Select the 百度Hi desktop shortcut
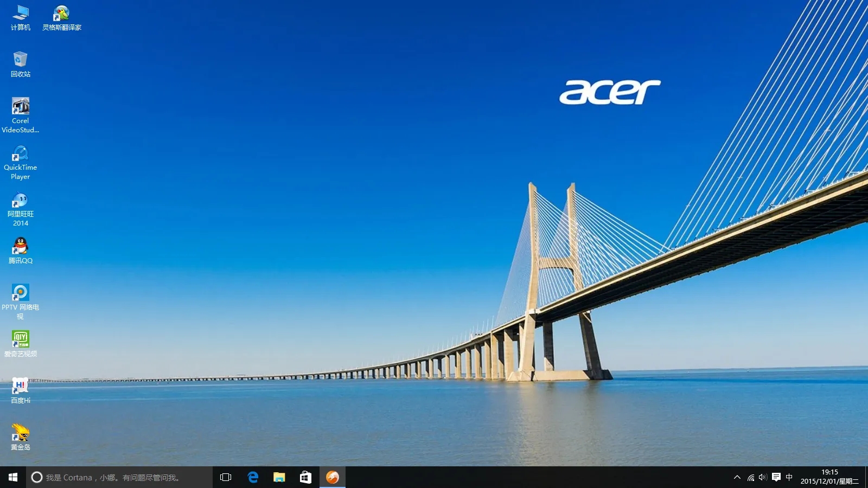 click(21, 390)
